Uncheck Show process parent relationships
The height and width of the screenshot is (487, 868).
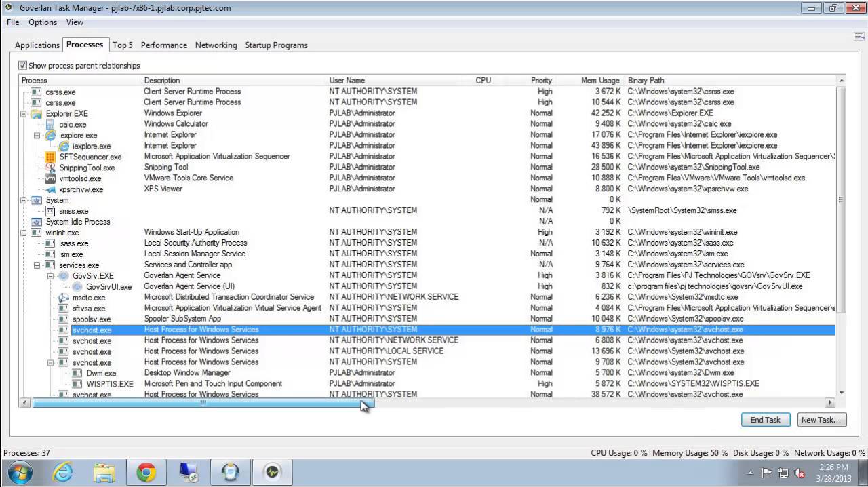click(22, 66)
